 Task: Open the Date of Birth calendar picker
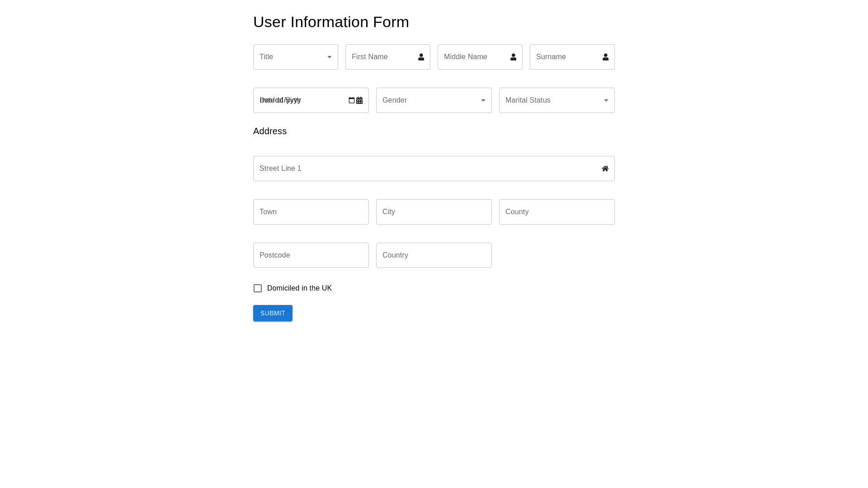pyautogui.click(x=352, y=100)
